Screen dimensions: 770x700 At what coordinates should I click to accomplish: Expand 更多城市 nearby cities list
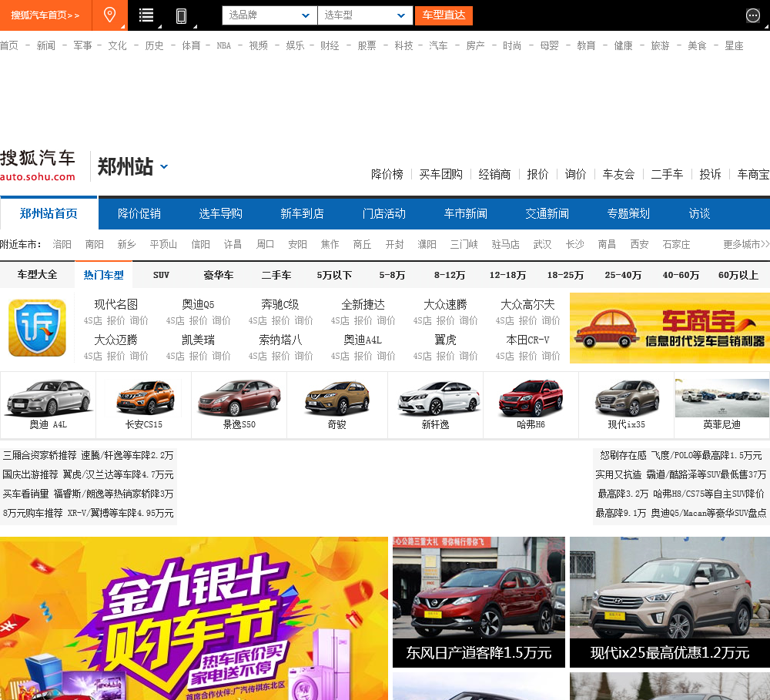(745, 244)
